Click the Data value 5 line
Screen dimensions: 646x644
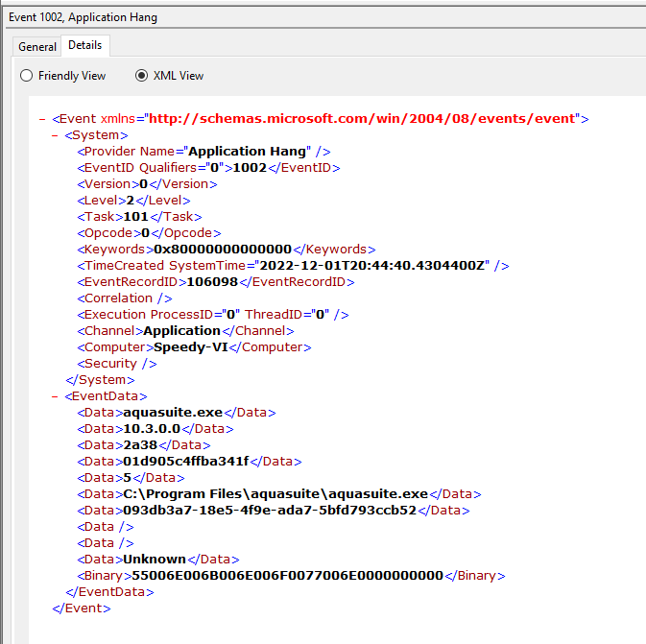[x=131, y=478]
